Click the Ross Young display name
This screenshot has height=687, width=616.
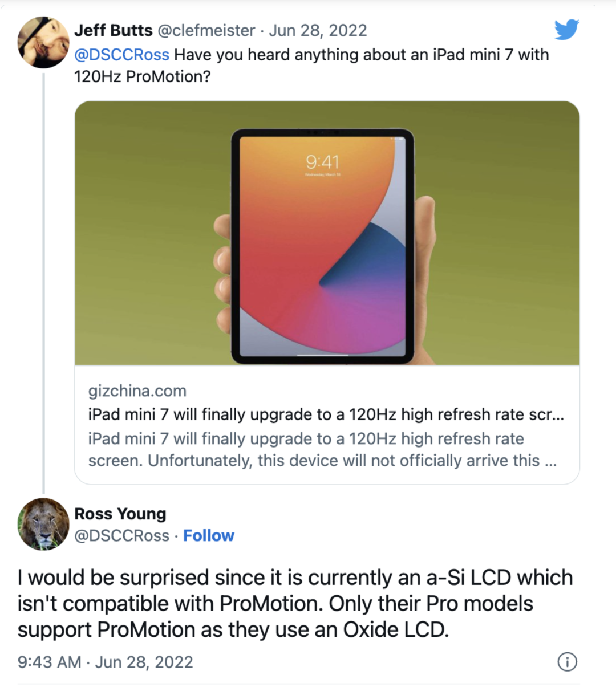coord(120,514)
